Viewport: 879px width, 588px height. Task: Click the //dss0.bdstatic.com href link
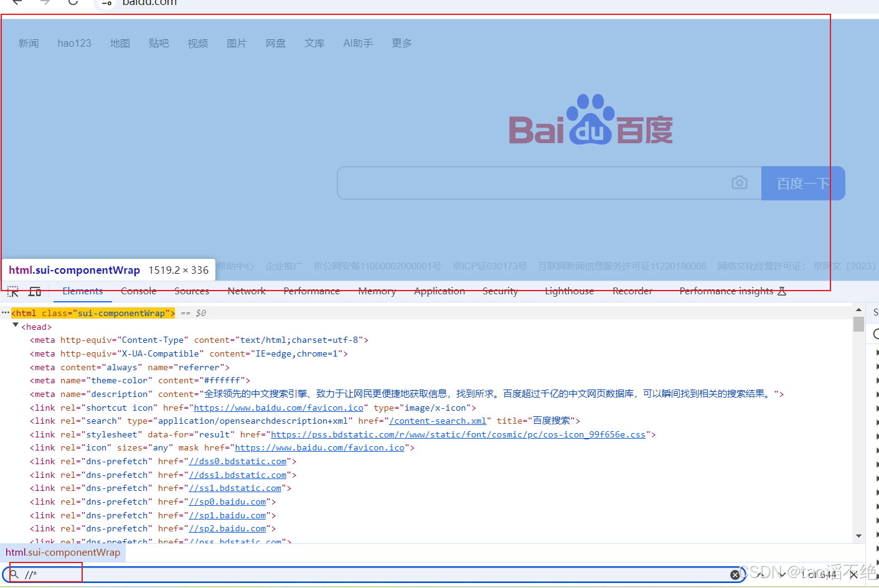pyautogui.click(x=238, y=462)
